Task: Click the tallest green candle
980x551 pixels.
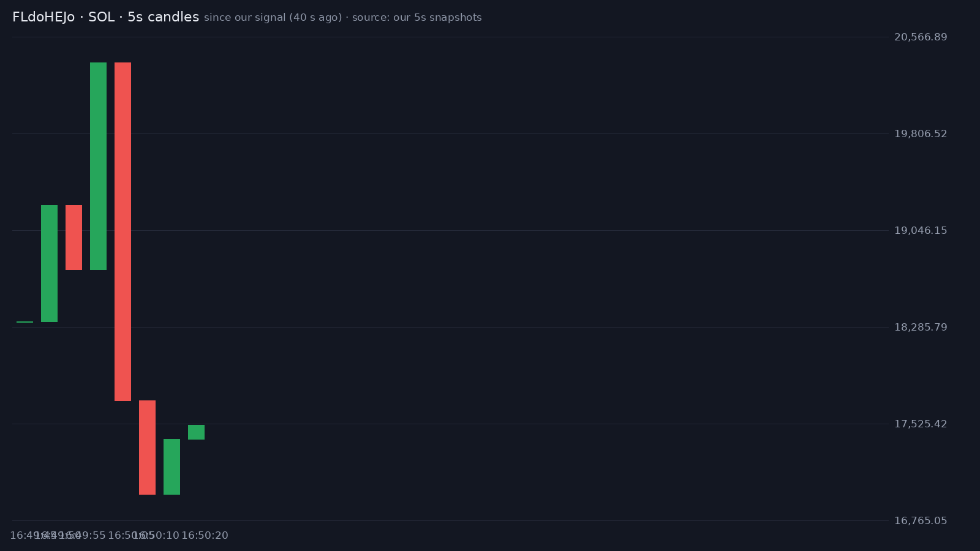Action: 98,166
